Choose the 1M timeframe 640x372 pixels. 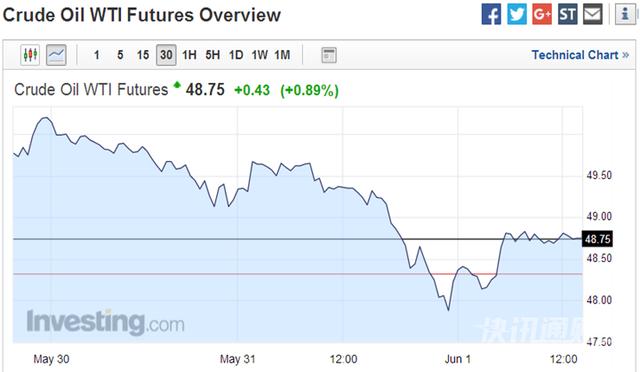pyautogui.click(x=282, y=55)
